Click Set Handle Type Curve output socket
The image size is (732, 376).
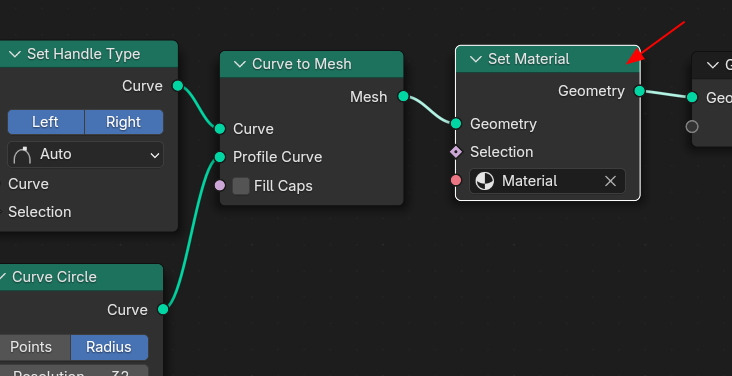(178, 85)
